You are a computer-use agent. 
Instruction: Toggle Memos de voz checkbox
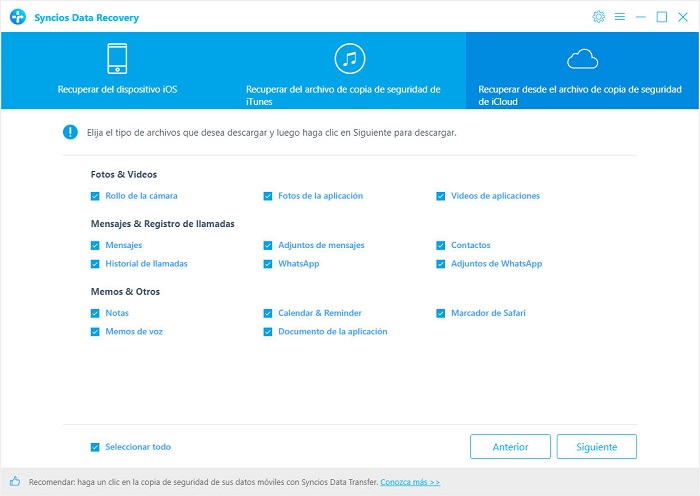click(95, 332)
